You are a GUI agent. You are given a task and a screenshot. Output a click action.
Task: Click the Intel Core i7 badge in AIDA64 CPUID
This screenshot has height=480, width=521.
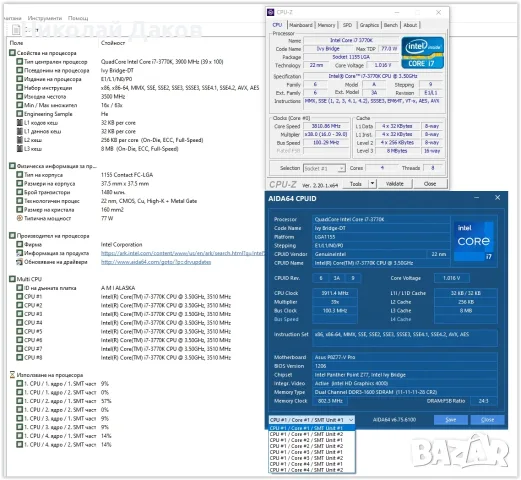click(474, 241)
